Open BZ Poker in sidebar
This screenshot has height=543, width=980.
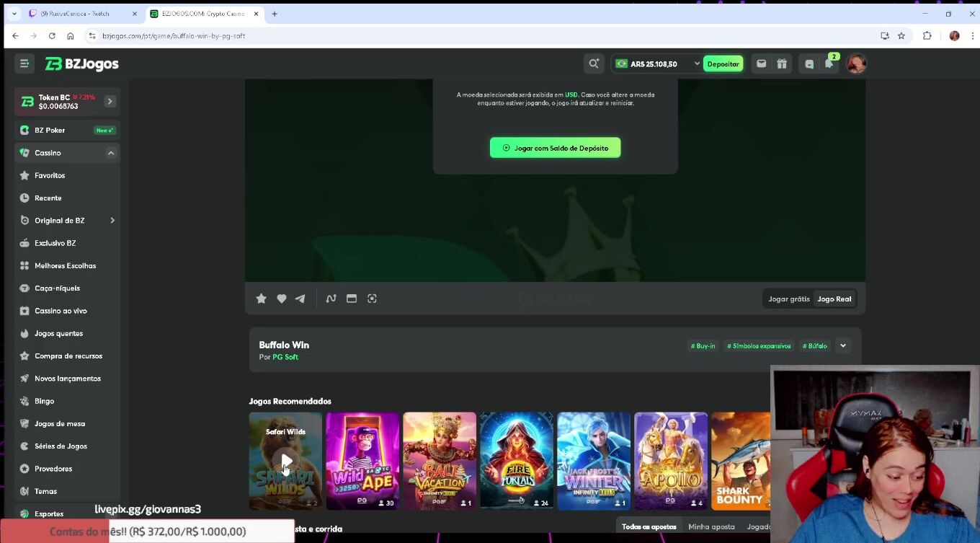click(67, 131)
